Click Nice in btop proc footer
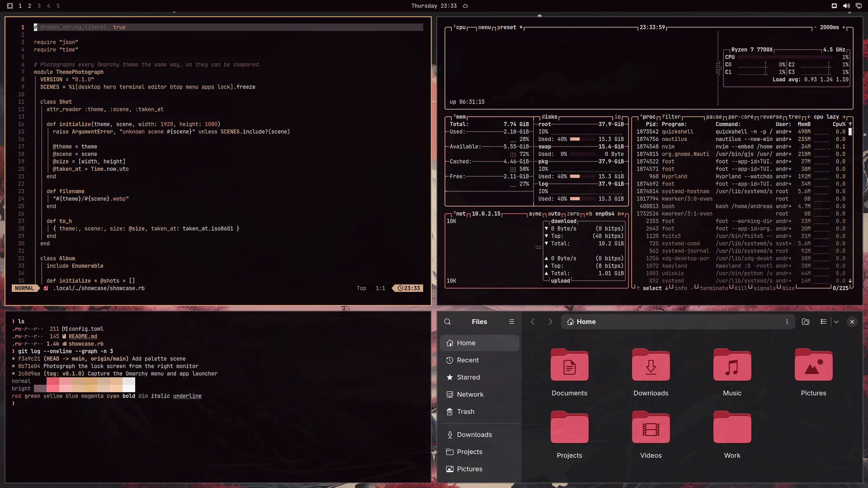Screen dimensions: 868x488 point(788,288)
